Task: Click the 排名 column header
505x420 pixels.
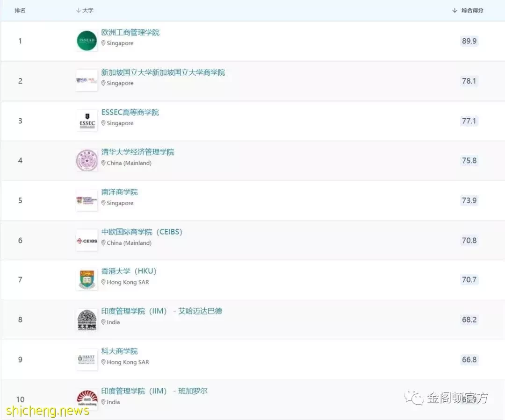Action: [20, 10]
